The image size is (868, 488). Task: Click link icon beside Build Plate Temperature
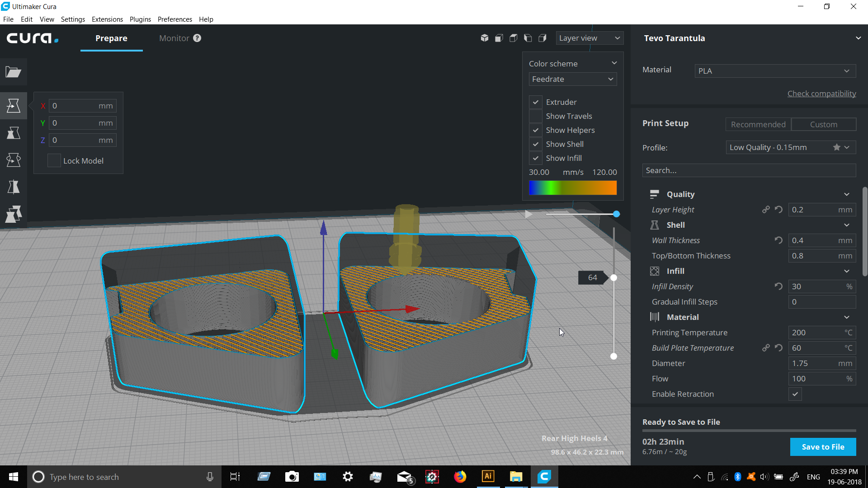click(766, 348)
